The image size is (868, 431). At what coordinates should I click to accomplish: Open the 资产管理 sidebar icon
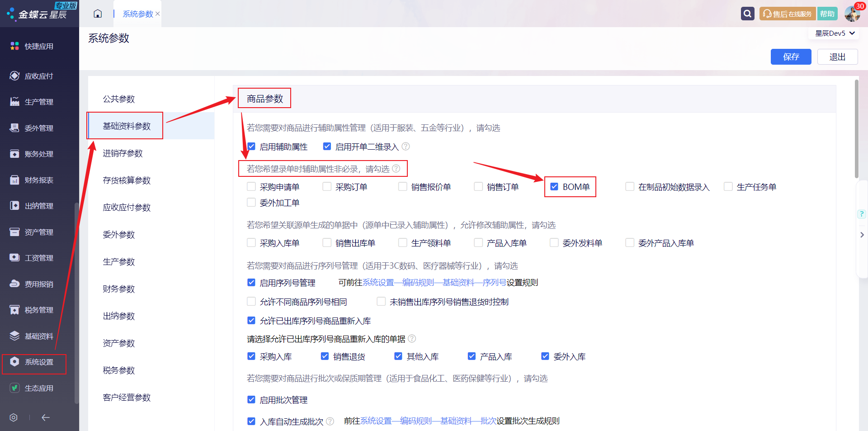[14, 232]
